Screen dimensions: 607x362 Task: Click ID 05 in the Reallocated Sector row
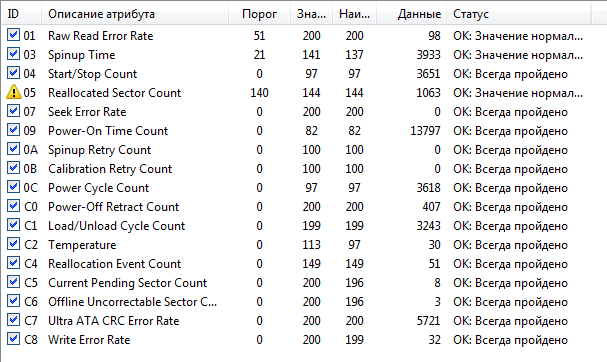tap(29, 93)
